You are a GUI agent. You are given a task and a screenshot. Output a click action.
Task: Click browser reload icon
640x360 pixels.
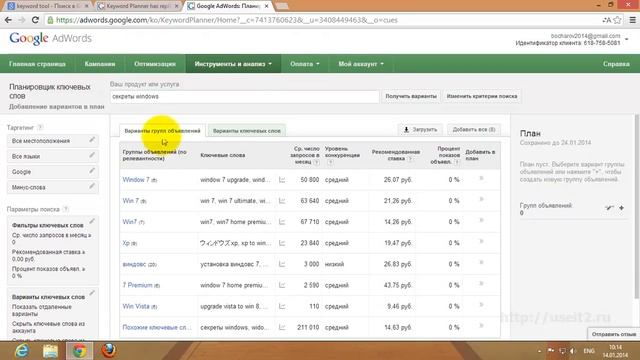[x=35, y=20]
